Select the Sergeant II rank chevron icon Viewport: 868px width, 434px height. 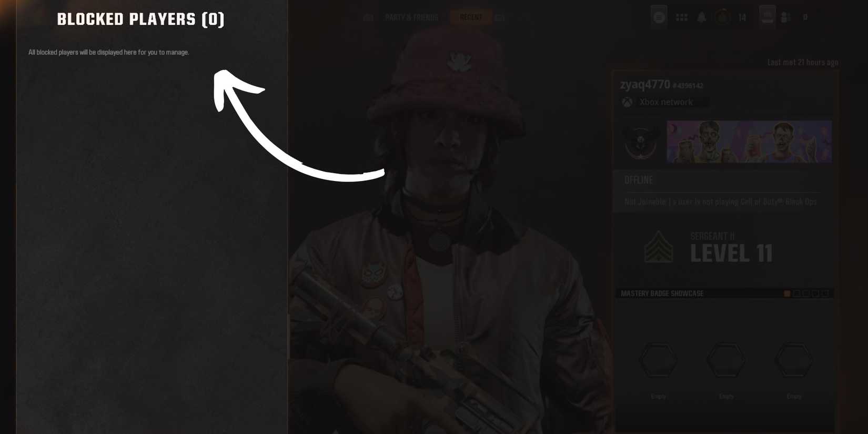pyautogui.click(x=659, y=247)
